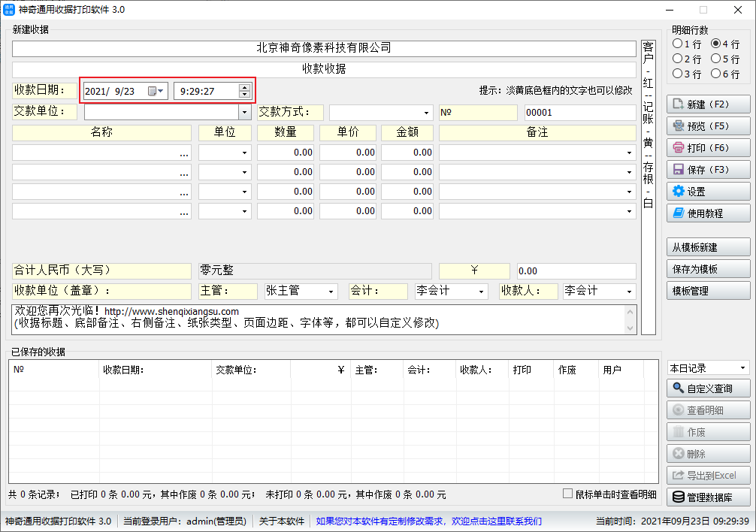
Task: Open the 交款方式 payment method dropdown
Action: [426, 113]
